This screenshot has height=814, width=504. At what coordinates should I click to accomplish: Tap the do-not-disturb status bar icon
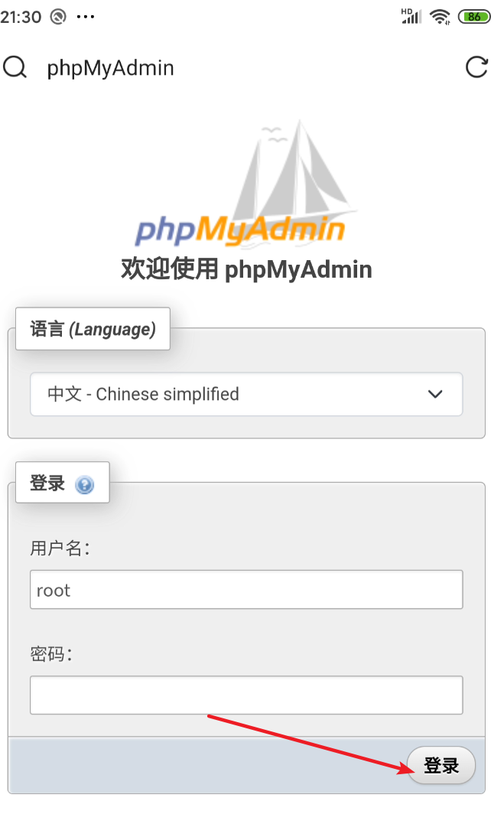point(57,16)
